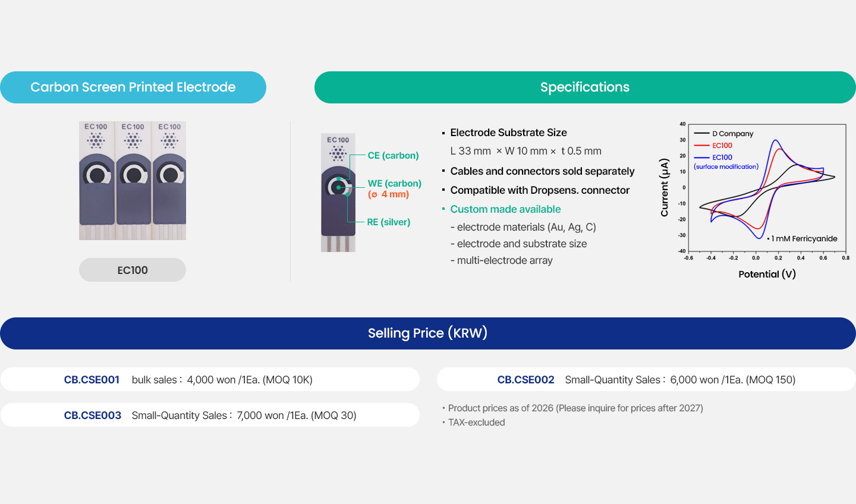Click the EC100 product label button
Viewport: 856px width, 504px height.
[x=132, y=270]
